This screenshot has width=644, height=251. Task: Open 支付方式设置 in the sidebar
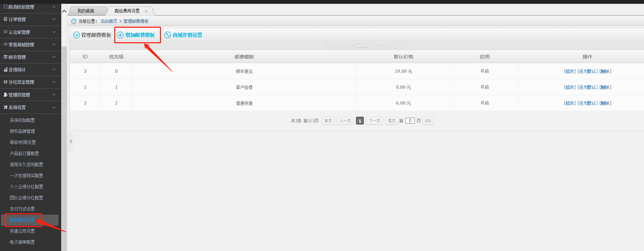coord(22,209)
